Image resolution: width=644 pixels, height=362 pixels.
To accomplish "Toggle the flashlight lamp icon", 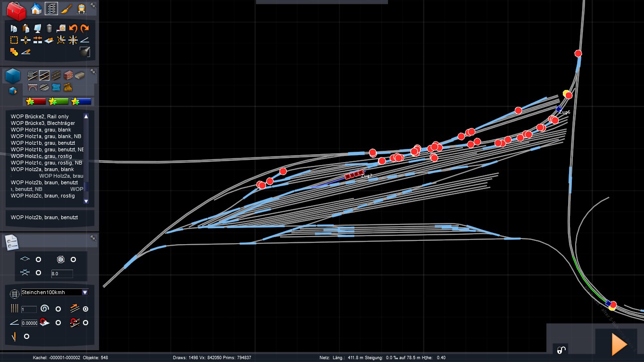I will tap(85, 52).
